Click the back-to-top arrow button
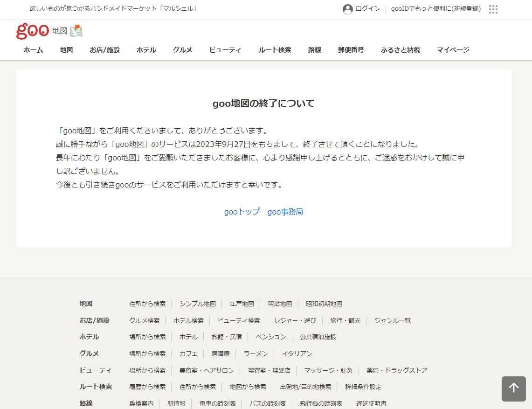The width and height of the screenshot is (532, 409). coord(513,389)
